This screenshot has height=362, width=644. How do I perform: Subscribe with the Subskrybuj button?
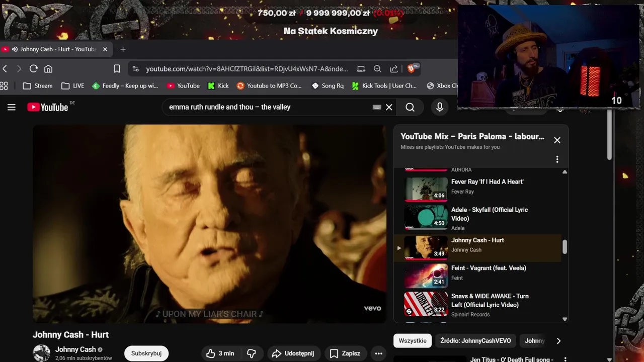pyautogui.click(x=146, y=353)
